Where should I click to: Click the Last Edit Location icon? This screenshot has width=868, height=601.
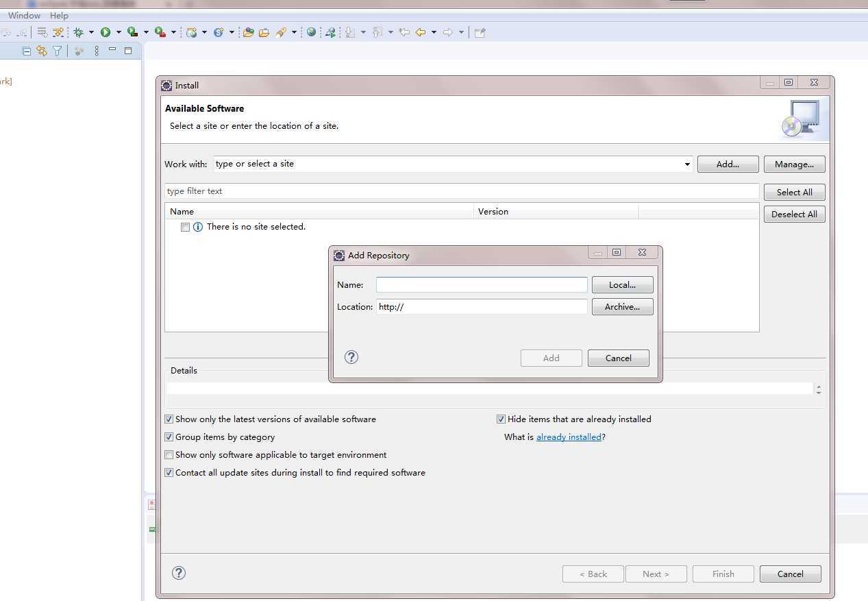(x=404, y=32)
